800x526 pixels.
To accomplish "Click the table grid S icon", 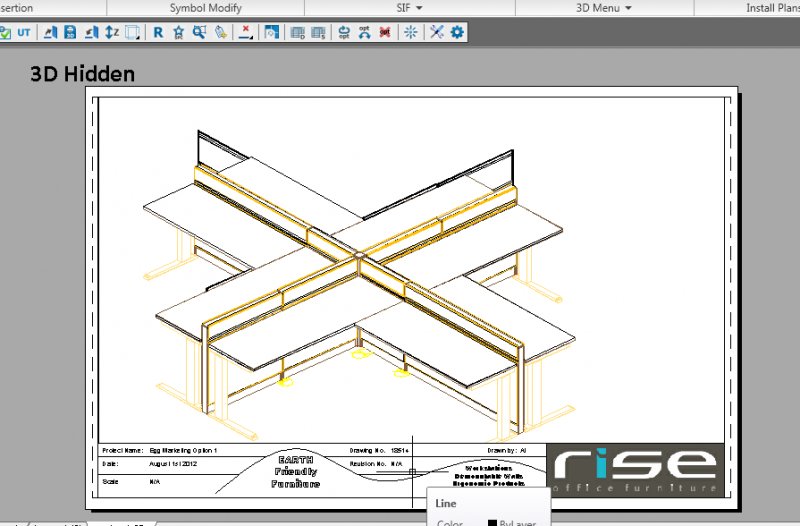I will coord(318,33).
